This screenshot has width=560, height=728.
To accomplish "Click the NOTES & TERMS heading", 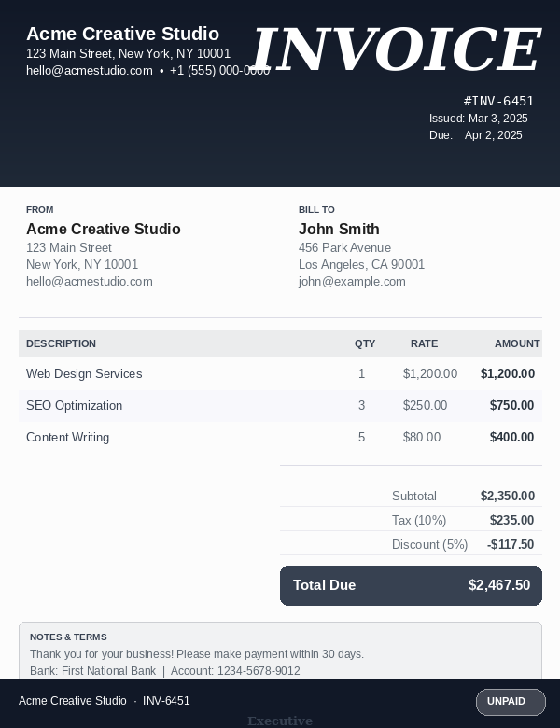I will click(x=68, y=637).
